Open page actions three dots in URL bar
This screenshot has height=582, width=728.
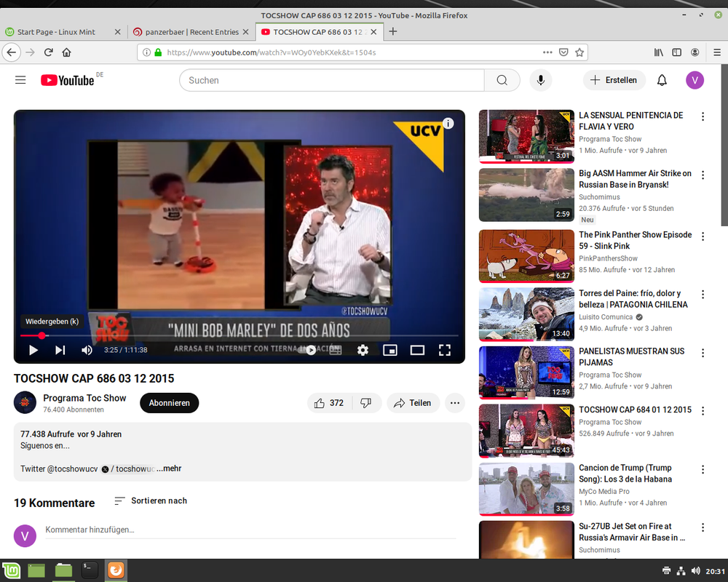coord(548,52)
